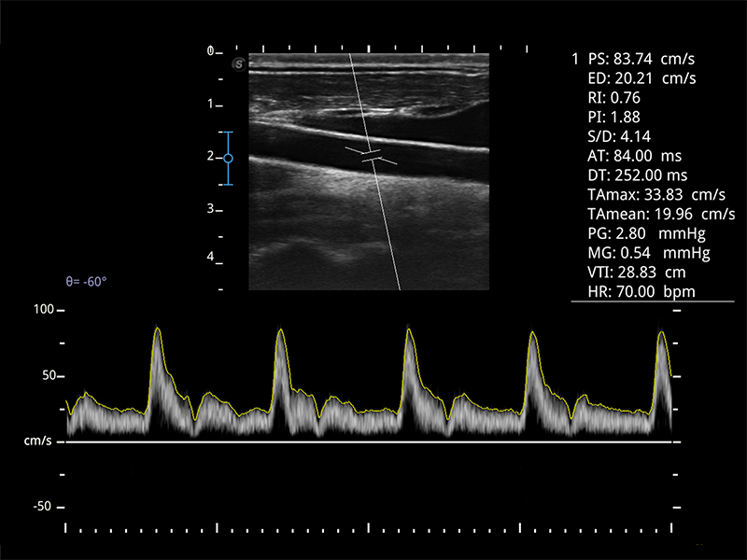Click the S probe orientation marker
747x560 pixels.
[238, 63]
